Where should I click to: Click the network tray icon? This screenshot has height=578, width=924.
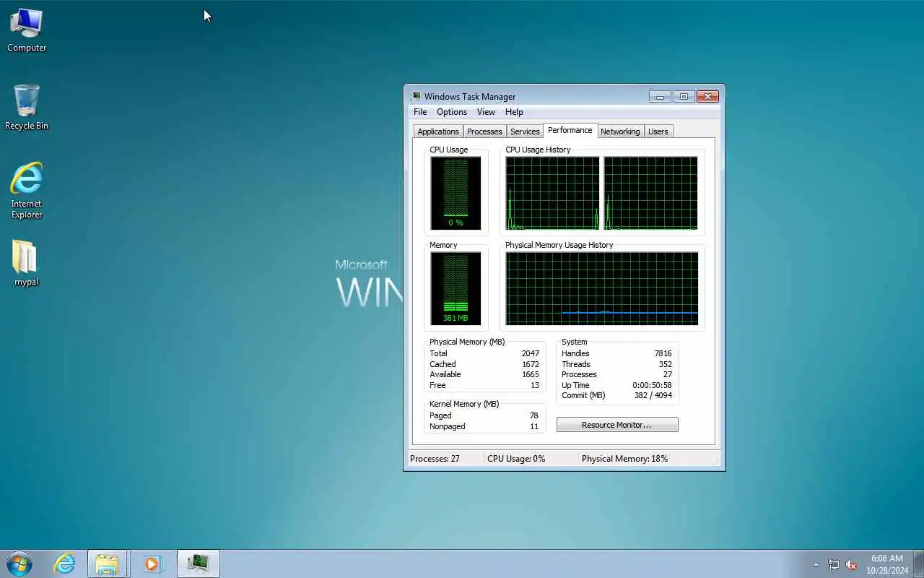click(834, 564)
